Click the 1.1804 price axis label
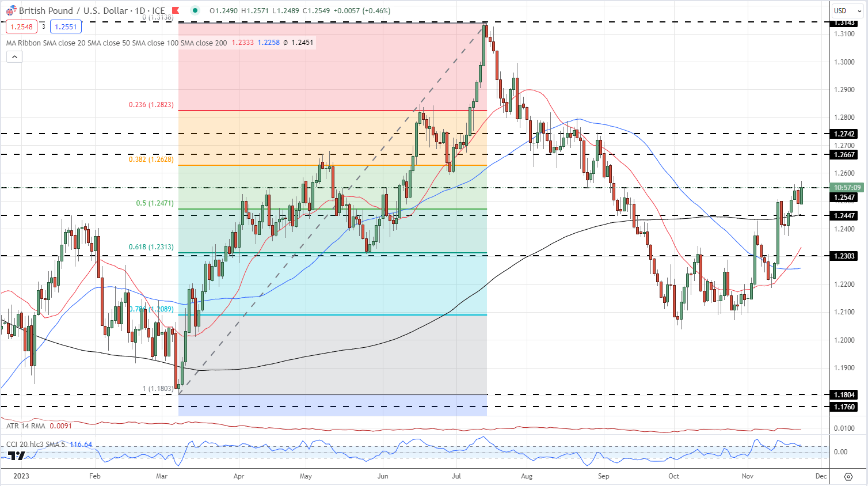Image resolution: width=868 pixels, height=486 pixels. tap(844, 394)
